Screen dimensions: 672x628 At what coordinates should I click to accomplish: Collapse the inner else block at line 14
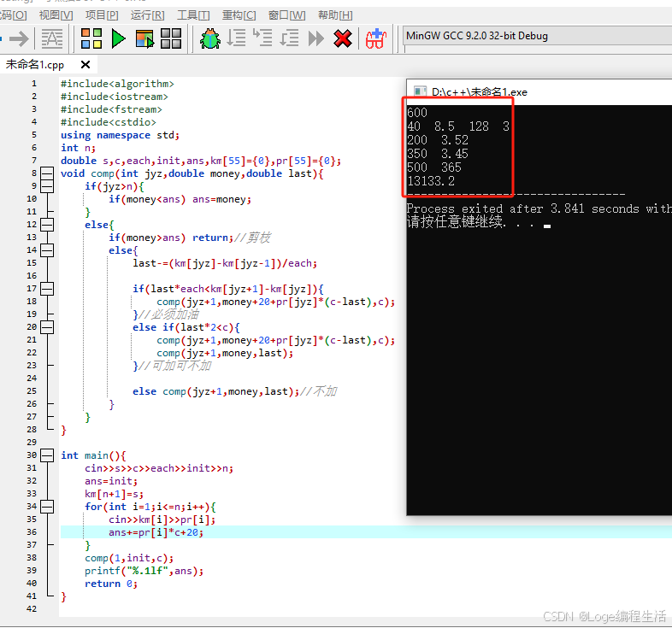pos(47,250)
